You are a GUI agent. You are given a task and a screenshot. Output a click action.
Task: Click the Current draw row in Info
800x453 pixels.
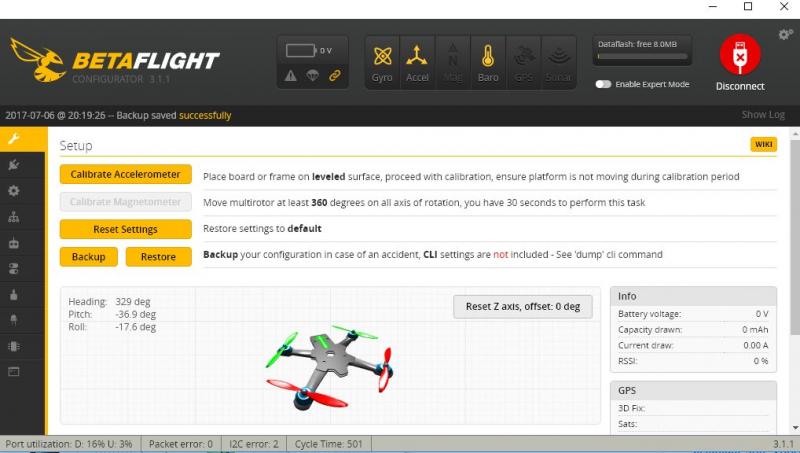click(693, 345)
